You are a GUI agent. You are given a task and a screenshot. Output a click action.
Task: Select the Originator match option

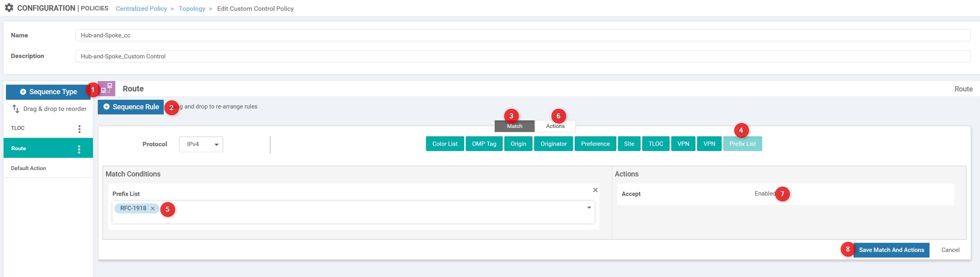[553, 144]
